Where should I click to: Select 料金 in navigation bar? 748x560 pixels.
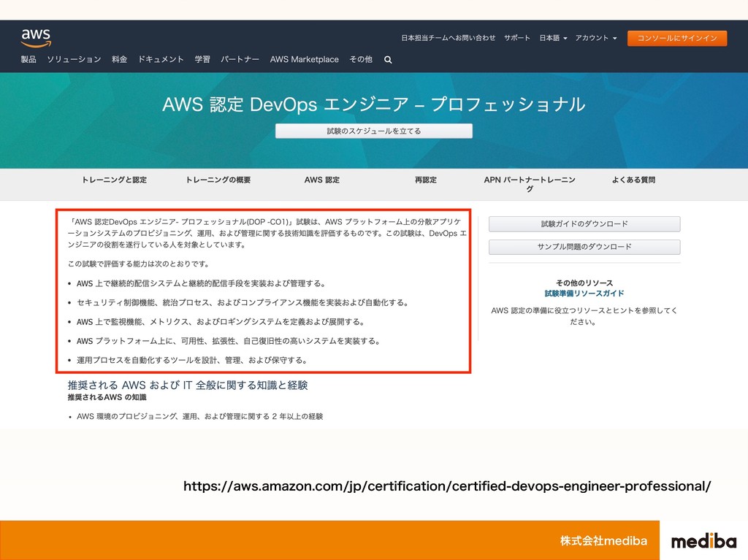coord(119,59)
